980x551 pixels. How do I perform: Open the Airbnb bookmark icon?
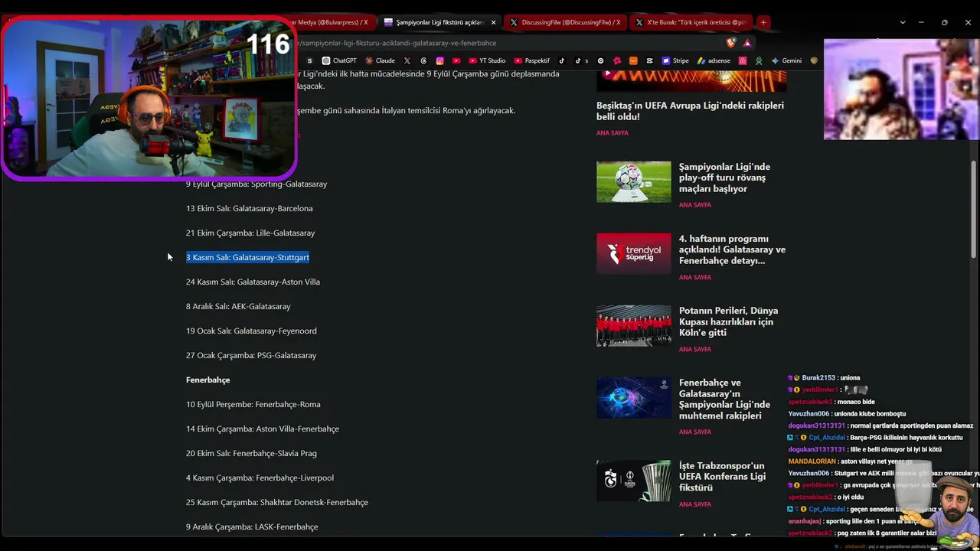(743, 60)
